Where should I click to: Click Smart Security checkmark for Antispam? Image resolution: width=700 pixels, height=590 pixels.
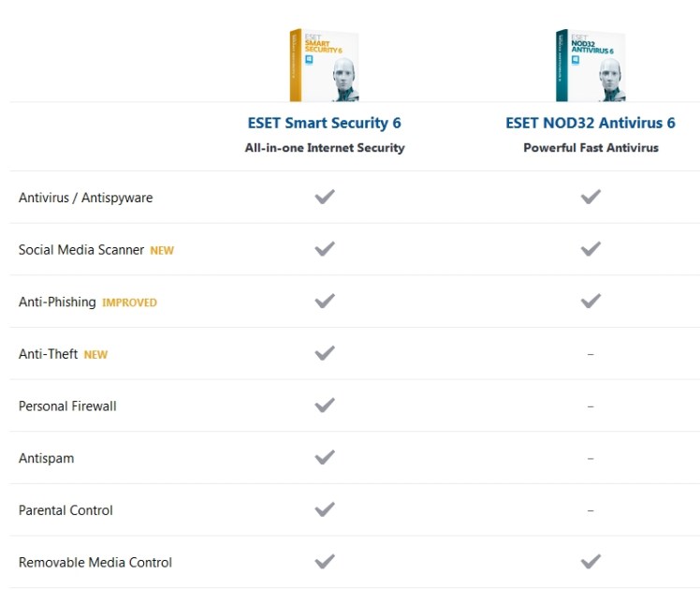tap(325, 458)
